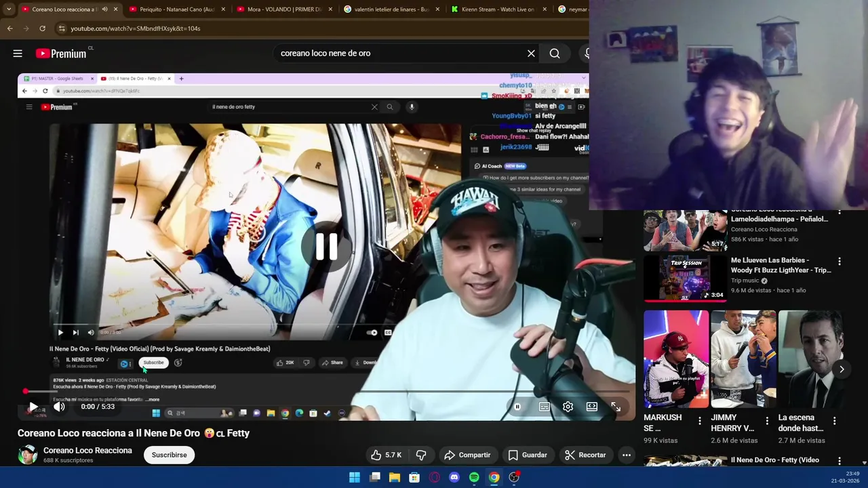This screenshot has height=488, width=868.
Task: Enter fullscreen on the video
Action: (x=616, y=407)
